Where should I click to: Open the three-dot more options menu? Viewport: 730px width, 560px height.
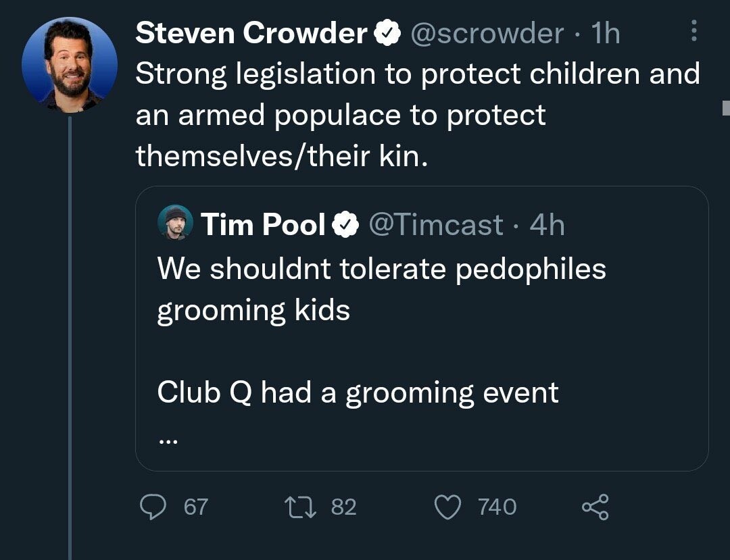694,32
